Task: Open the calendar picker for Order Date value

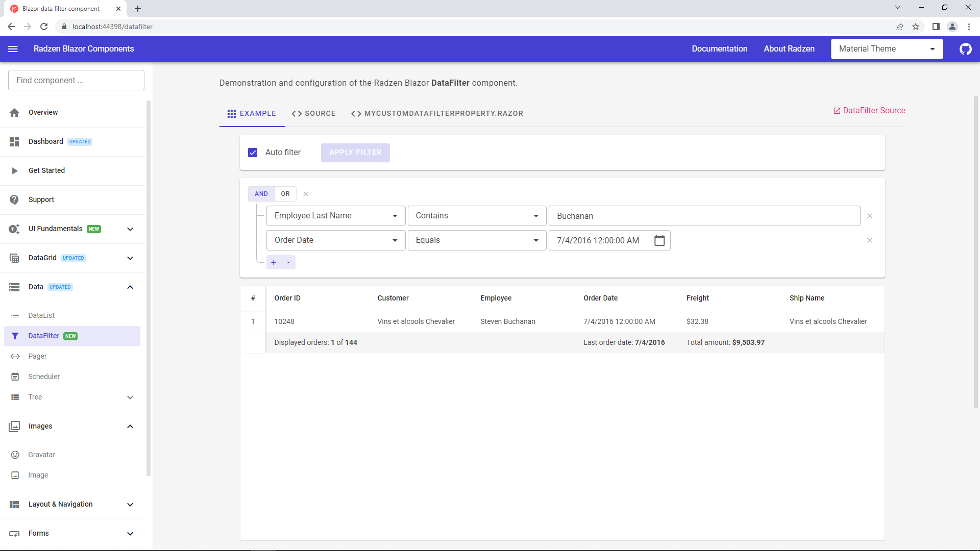Action: point(659,240)
